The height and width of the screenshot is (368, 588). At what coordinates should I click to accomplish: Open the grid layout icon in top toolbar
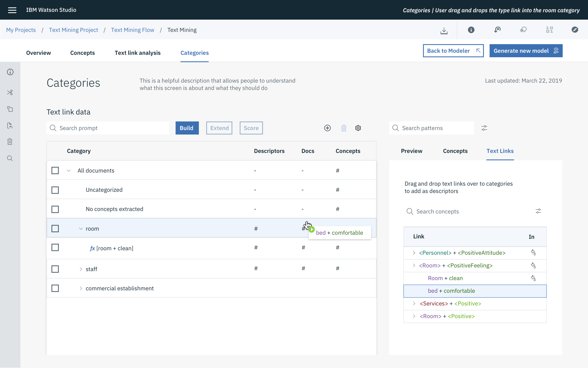pyautogui.click(x=549, y=30)
